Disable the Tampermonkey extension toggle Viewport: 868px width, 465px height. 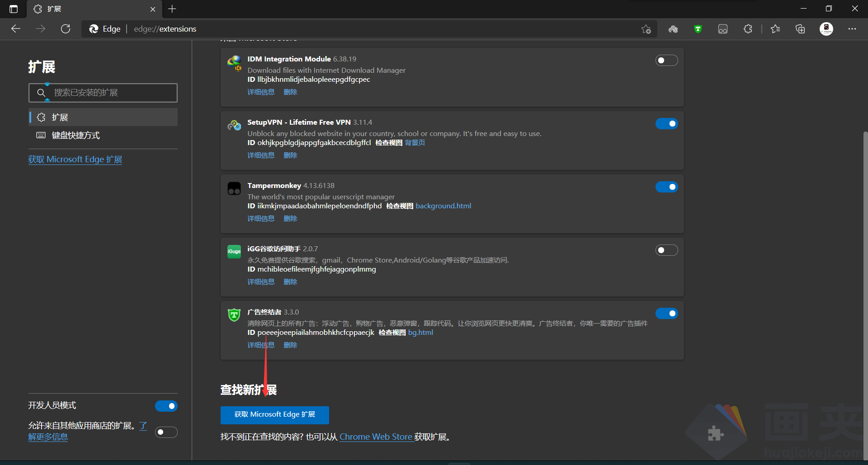point(666,187)
